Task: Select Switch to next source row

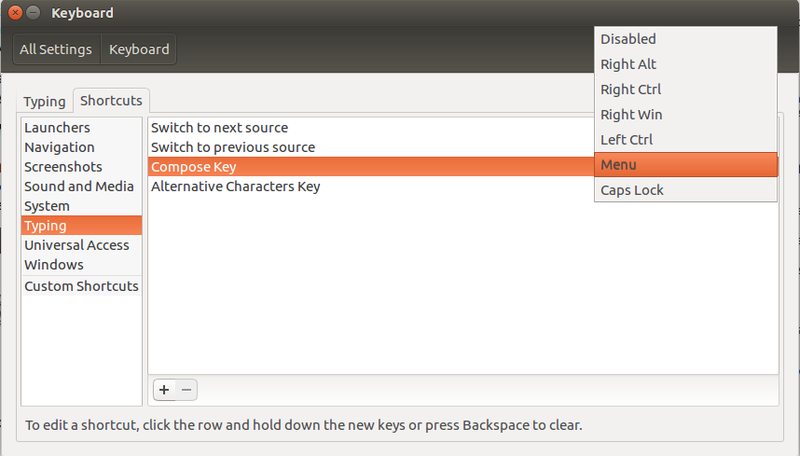Action: [371, 128]
